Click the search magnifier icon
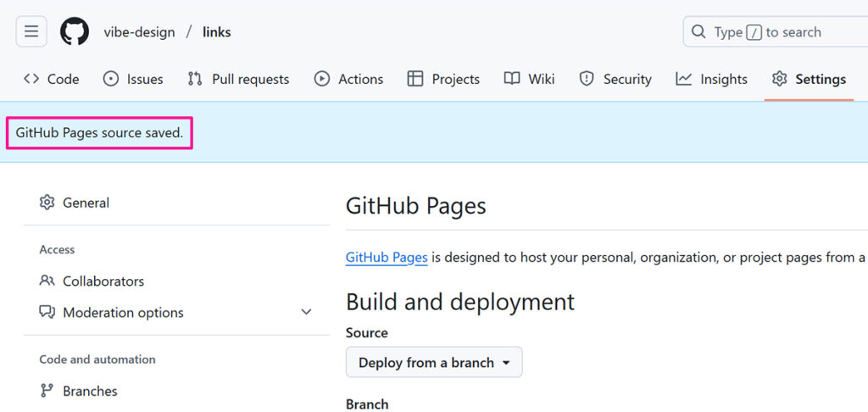868x412 pixels. pos(698,32)
